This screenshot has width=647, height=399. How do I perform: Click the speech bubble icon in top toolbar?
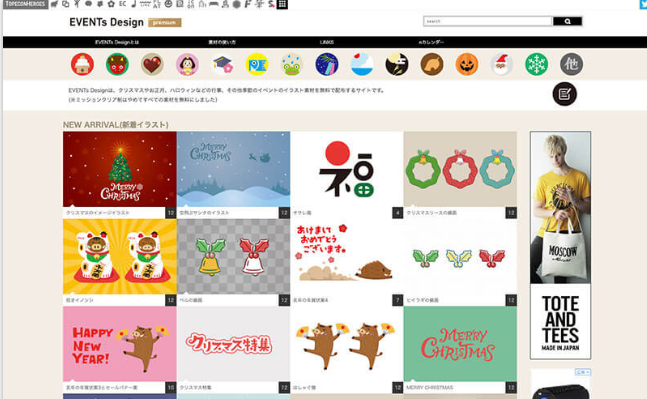point(88,4)
